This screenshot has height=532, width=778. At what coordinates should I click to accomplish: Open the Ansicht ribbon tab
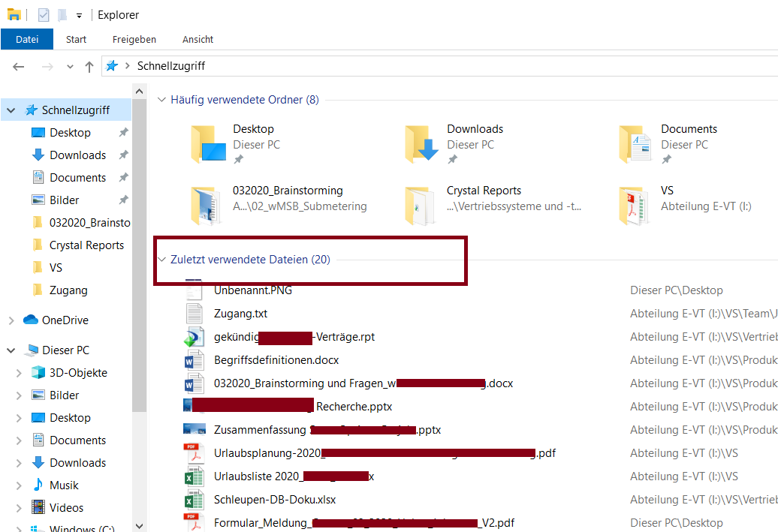point(198,39)
